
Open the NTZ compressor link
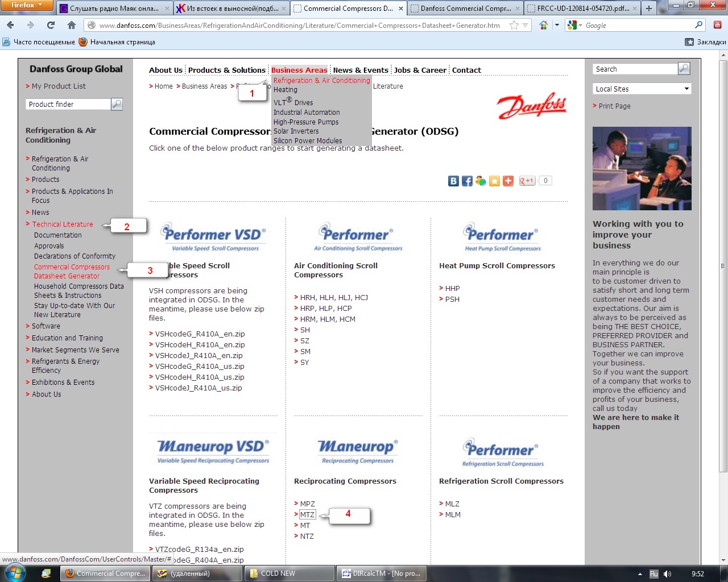pos(307,536)
